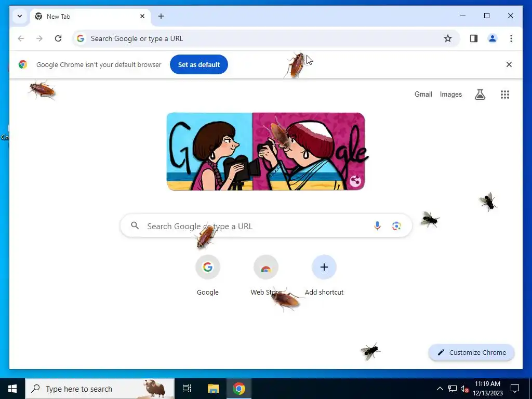Open the tab search dropdown arrow
This screenshot has height=399, width=532.
tap(20, 16)
